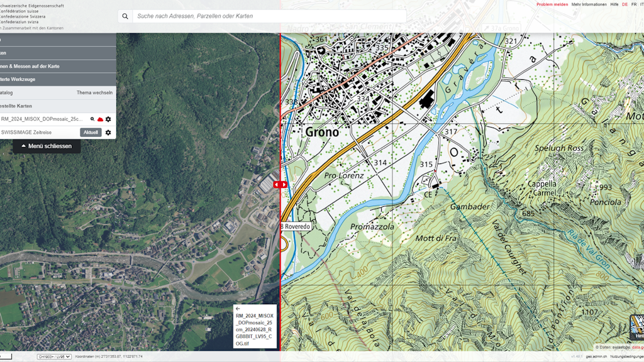Open settings gear for RM_2024_MISOX layer

pos(108,119)
